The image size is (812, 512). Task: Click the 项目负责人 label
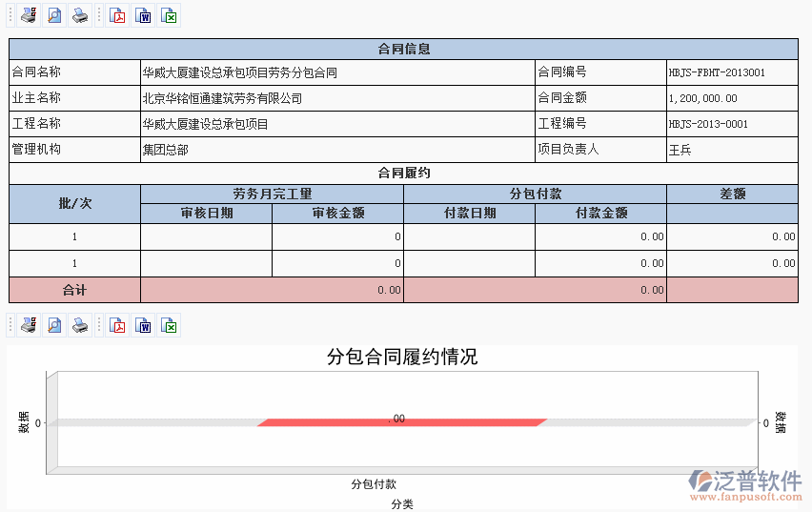coord(568,150)
